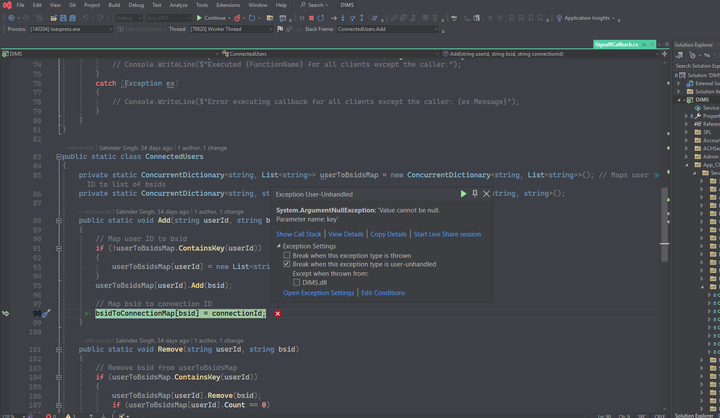Check the DIMS.dll exception checkbox
This screenshot has height=418, width=720.
(297, 282)
